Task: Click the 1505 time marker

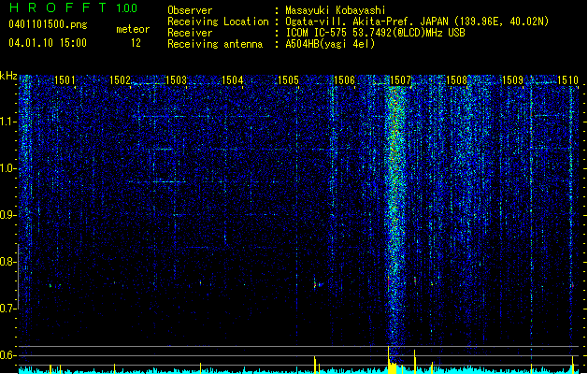Action: coord(288,79)
